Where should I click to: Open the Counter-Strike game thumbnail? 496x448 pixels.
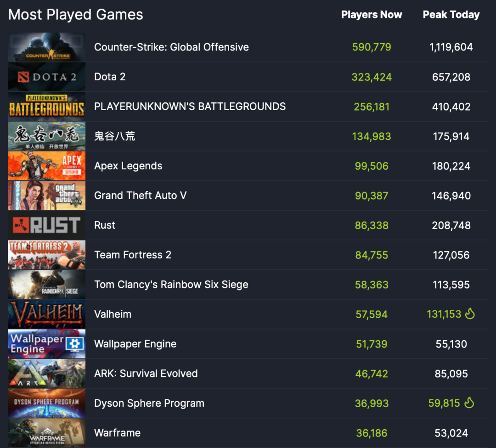46,47
